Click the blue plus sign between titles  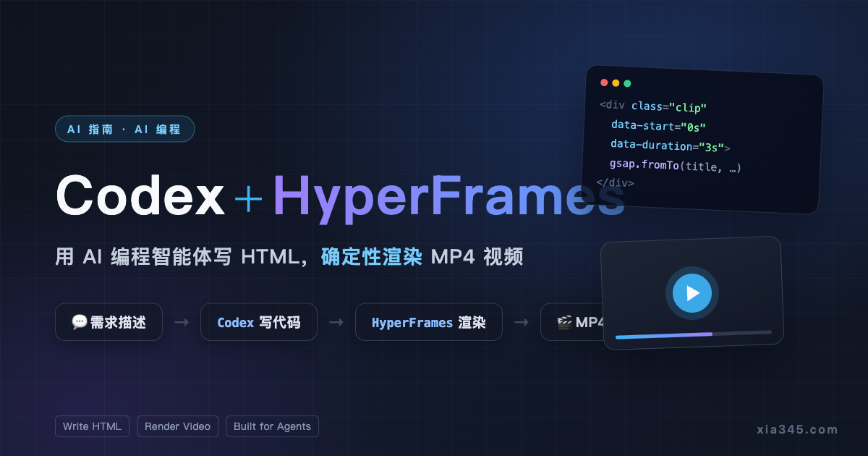pyautogui.click(x=249, y=198)
